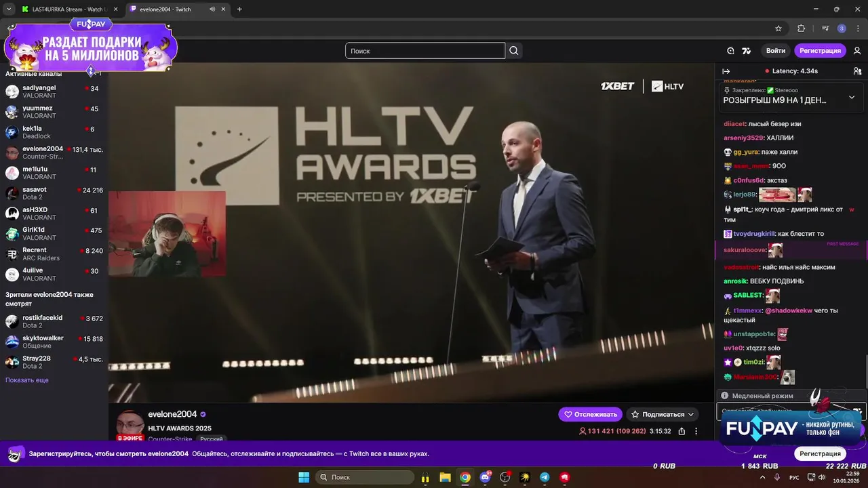Open rostikfacekid channel in sidebar

click(54, 321)
